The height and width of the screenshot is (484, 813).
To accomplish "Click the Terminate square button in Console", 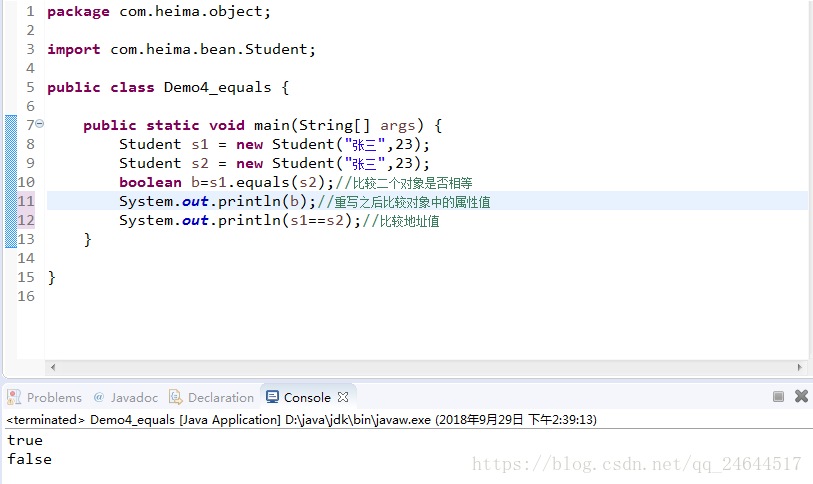I will click(778, 396).
